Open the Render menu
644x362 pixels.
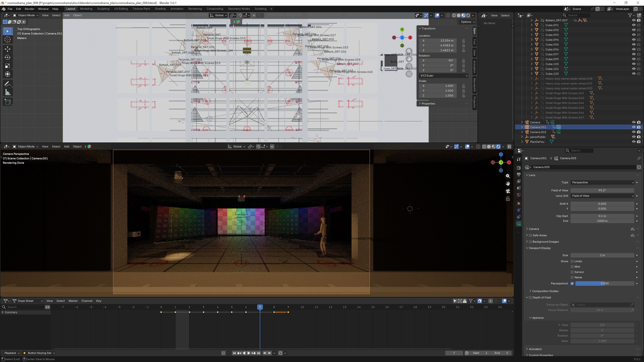(x=29, y=9)
